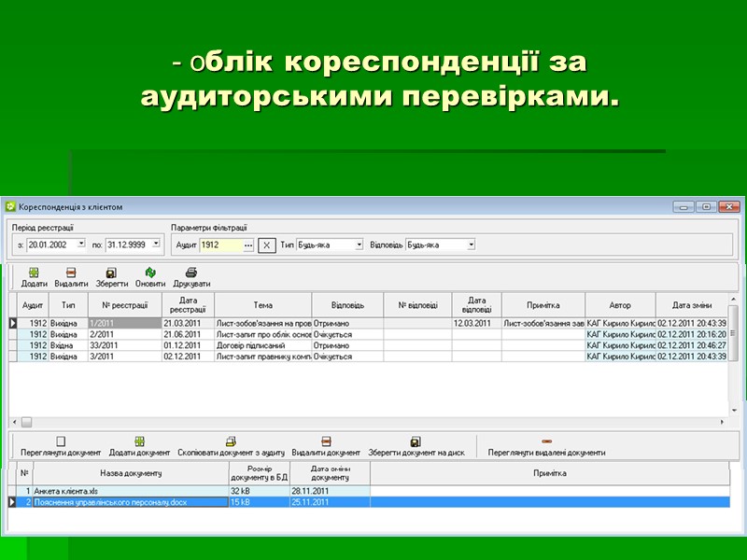The width and height of the screenshot is (747, 560).
Task: Click the Тема column header
Action: tap(263, 305)
